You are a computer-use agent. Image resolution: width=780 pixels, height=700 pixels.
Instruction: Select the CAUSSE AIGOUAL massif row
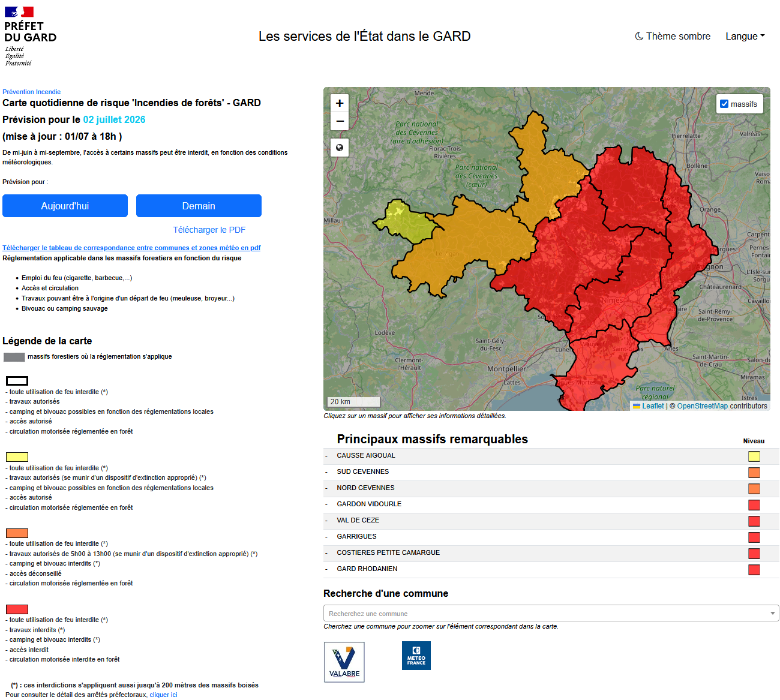click(x=551, y=456)
